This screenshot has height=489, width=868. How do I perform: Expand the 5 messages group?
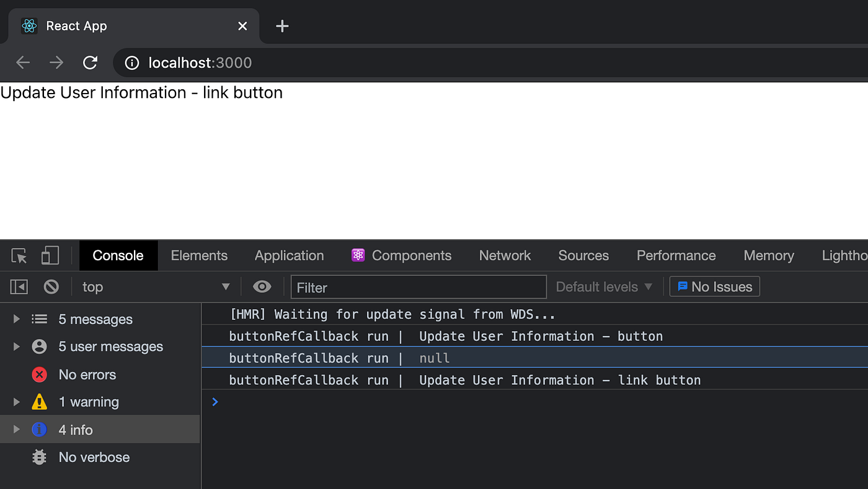pyautogui.click(x=17, y=319)
